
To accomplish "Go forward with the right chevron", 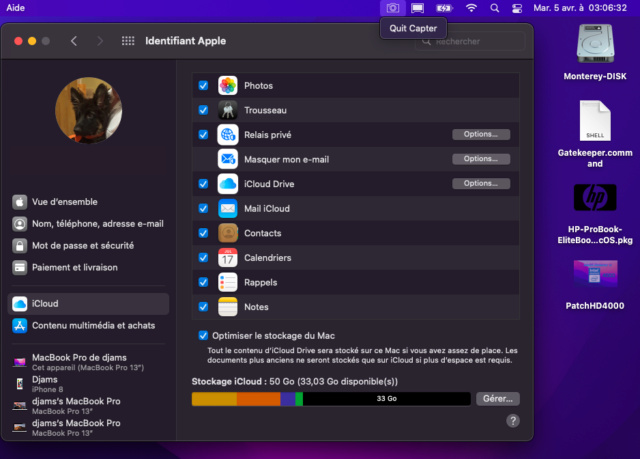I will point(100,41).
